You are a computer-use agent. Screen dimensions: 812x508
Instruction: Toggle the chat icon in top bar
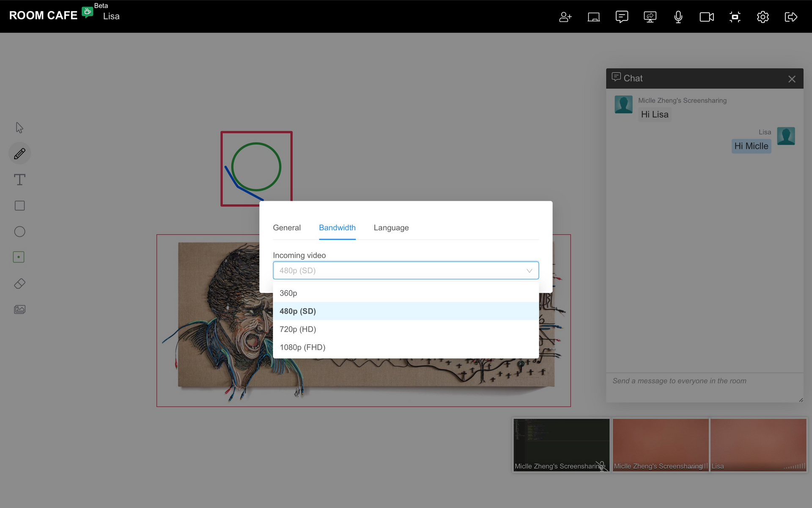click(x=622, y=17)
